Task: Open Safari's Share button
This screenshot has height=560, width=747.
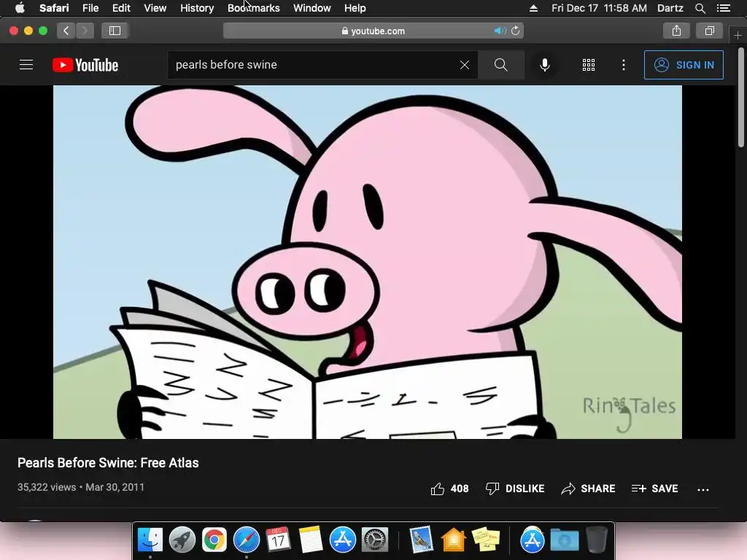Action: point(676,31)
